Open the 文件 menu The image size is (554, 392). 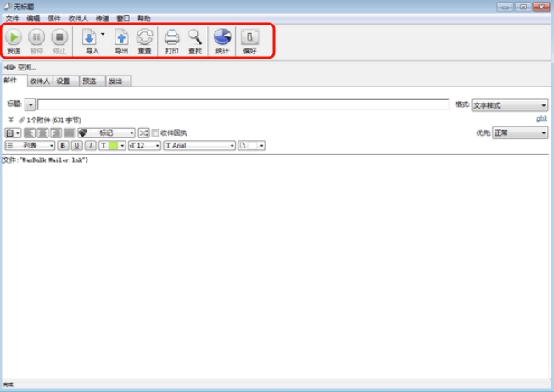tap(13, 19)
